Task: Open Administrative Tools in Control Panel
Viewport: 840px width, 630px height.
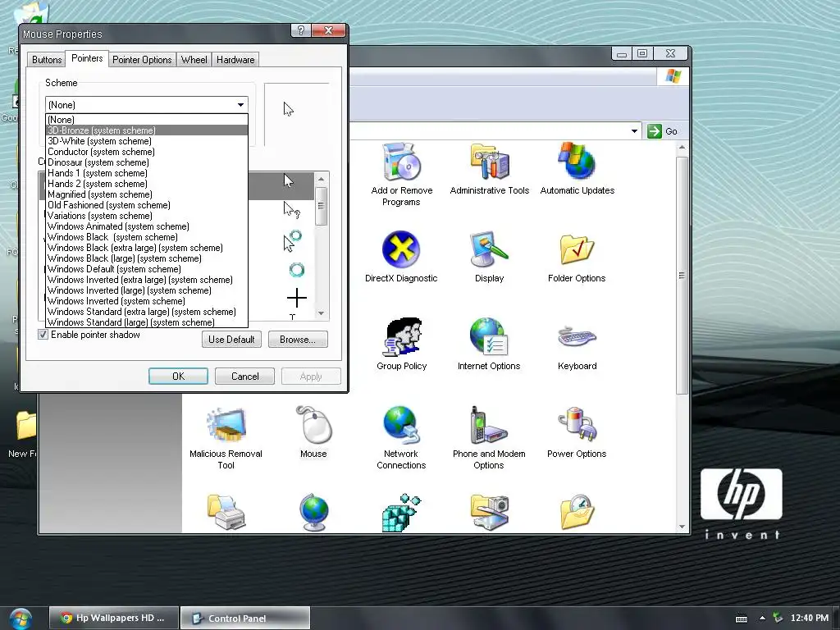Action: [490, 162]
